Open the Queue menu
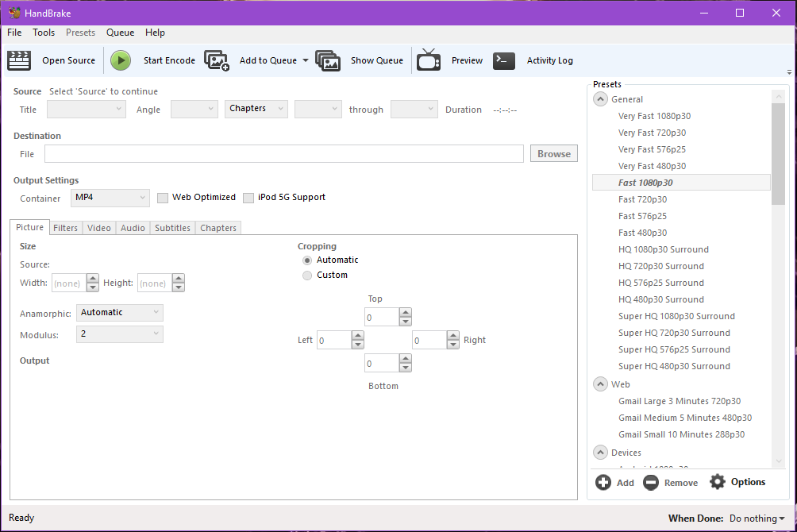The height and width of the screenshot is (532, 797). coord(120,33)
